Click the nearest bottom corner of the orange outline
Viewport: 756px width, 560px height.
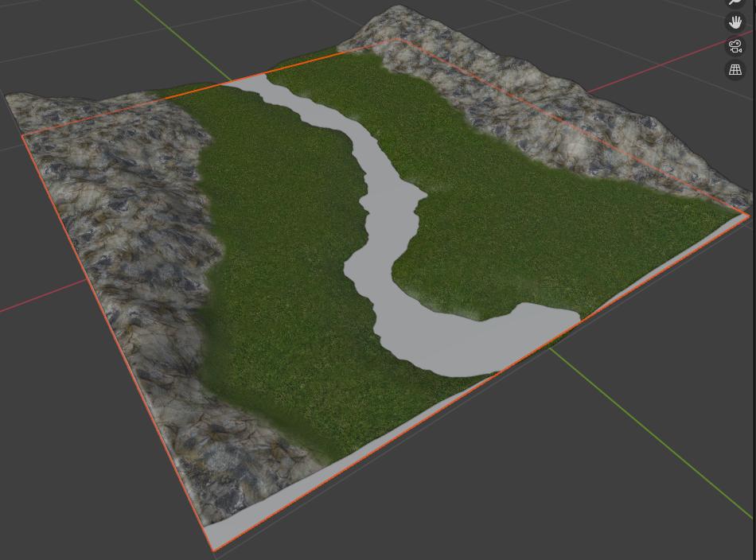click(x=213, y=550)
